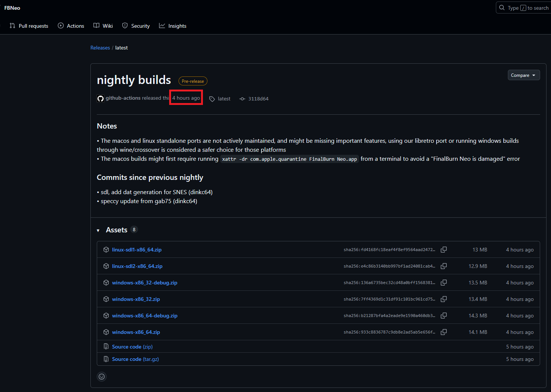Click the package icon beside windows-x86_32-debug.zip
551x392 pixels.
(x=106, y=283)
